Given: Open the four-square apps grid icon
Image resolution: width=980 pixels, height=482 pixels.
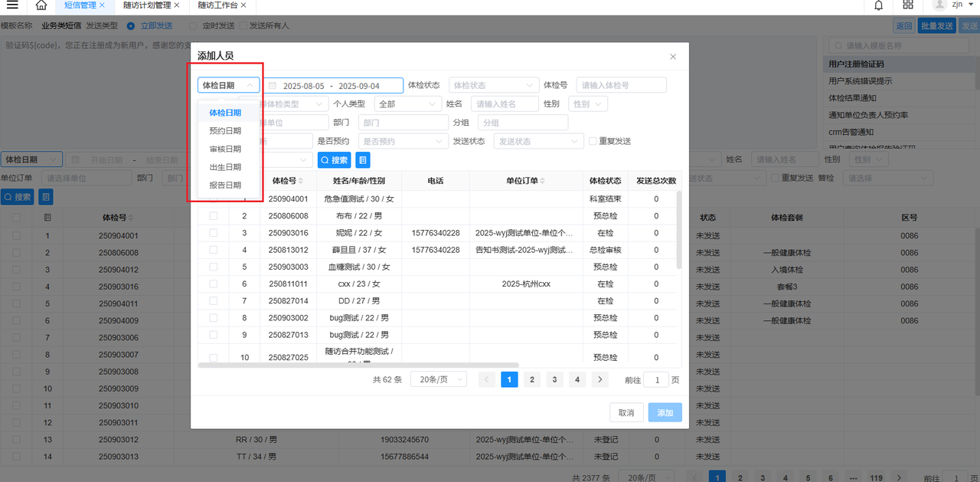Looking at the screenshot, I should (x=908, y=5).
